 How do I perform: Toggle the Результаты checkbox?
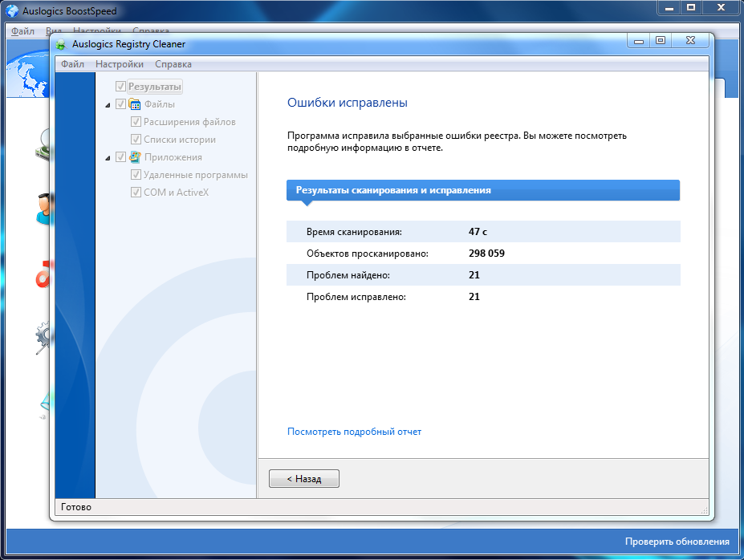coord(120,87)
